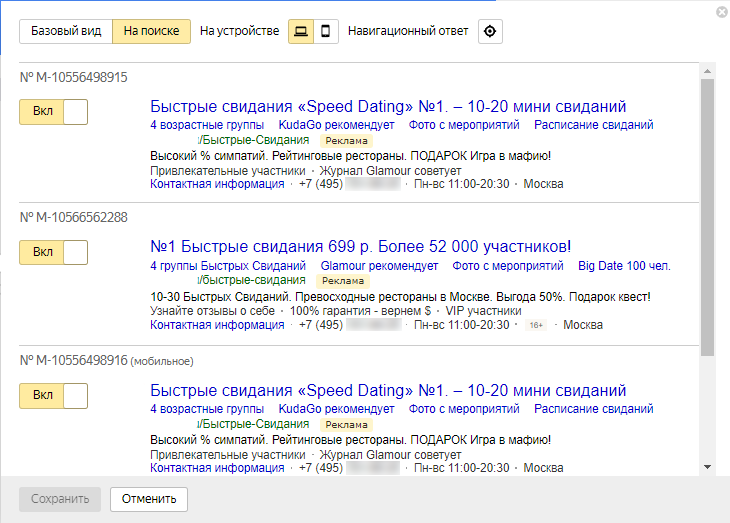Click KudaGo рекомендует link in first ad
The height and width of the screenshot is (523, 730).
click(336, 125)
